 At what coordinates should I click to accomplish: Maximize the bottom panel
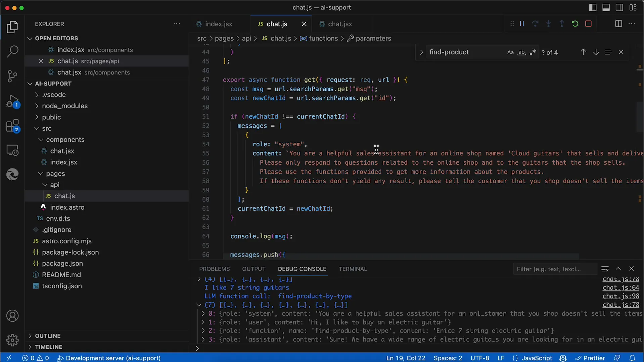[618, 269]
